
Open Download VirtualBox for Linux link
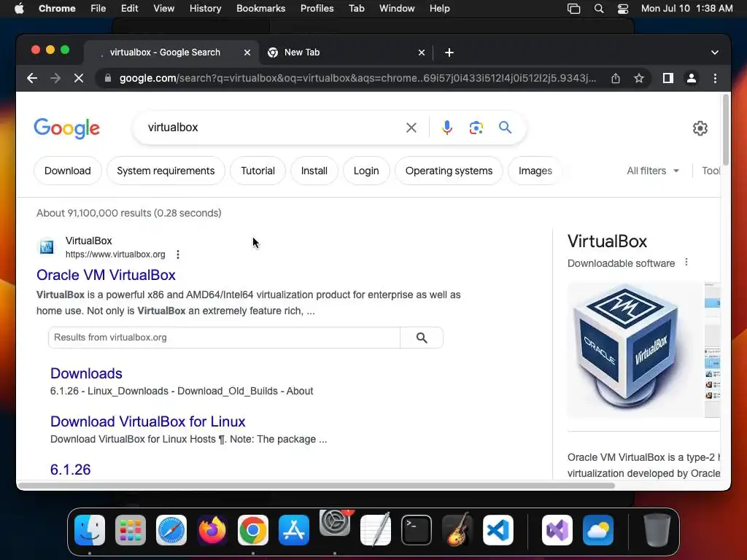147,422
